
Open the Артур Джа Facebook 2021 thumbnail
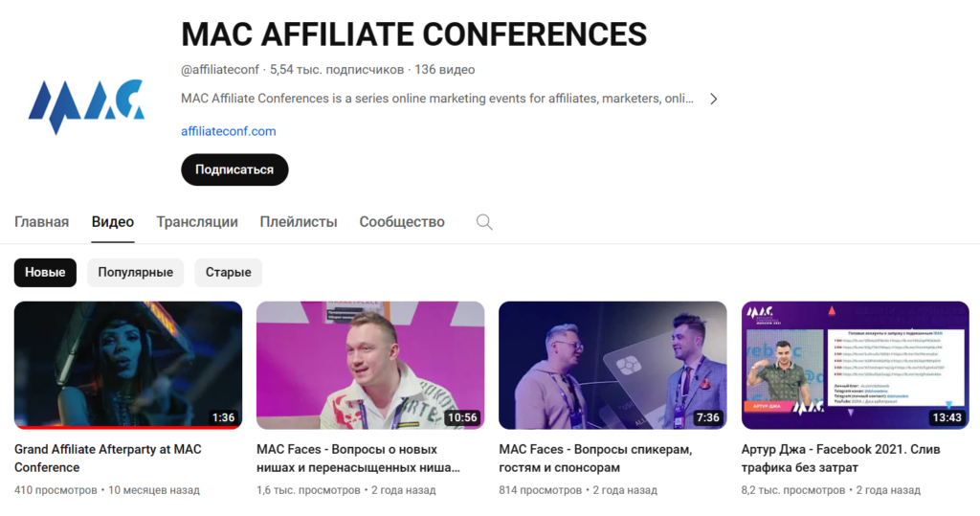[x=855, y=366]
